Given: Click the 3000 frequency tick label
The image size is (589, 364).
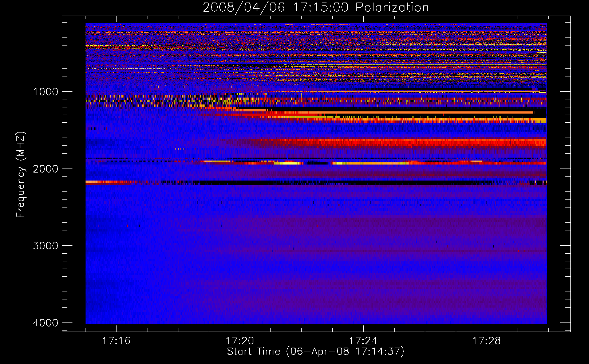Looking at the screenshot, I should (46, 246).
